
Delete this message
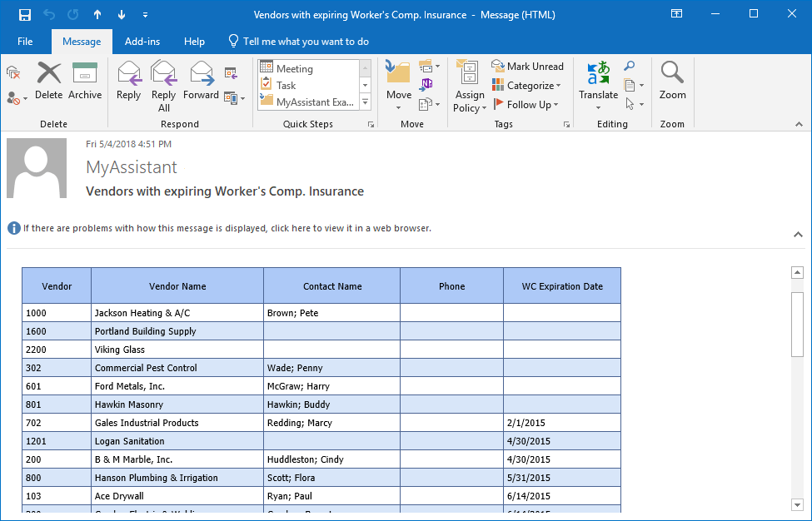click(x=48, y=81)
